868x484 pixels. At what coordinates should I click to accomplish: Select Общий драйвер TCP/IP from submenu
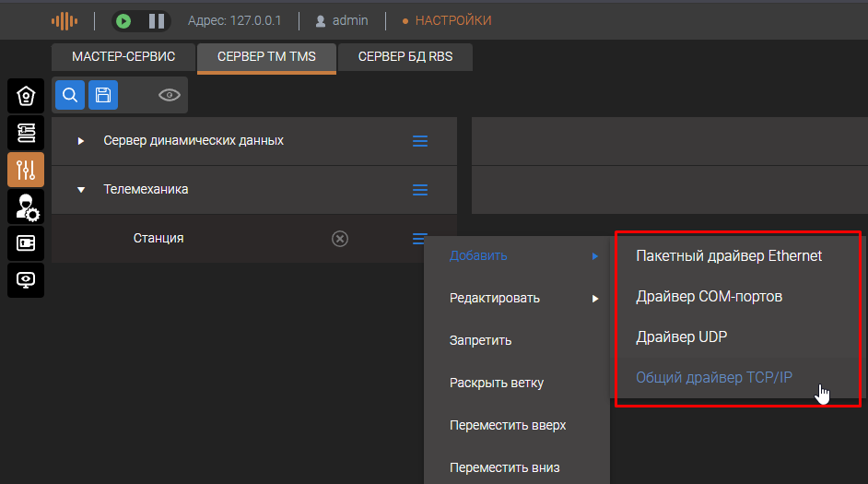(x=714, y=377)
